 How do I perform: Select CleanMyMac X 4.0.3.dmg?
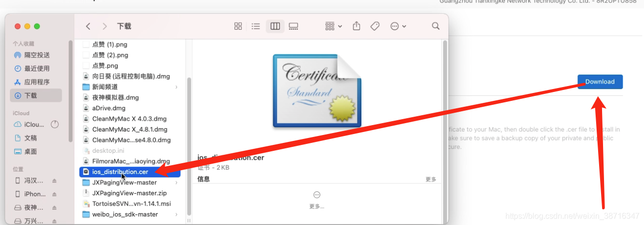(130, 119)
